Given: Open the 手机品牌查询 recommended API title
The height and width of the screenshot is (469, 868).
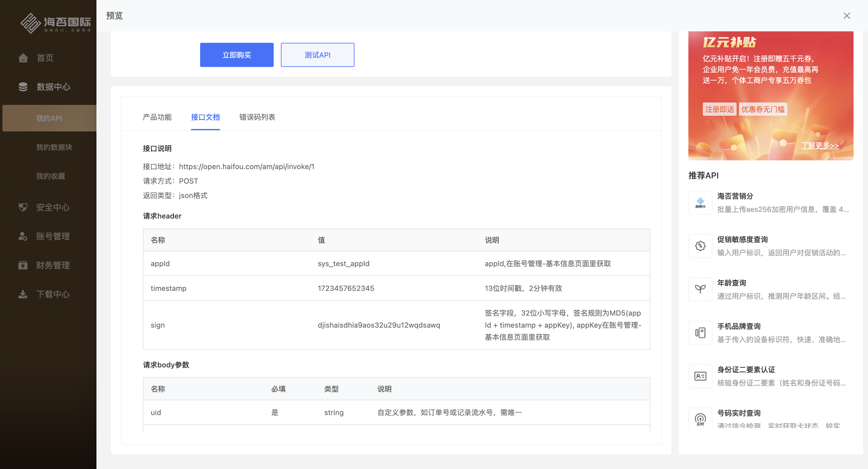Looking at the screenshot, I should coord(739,326).
